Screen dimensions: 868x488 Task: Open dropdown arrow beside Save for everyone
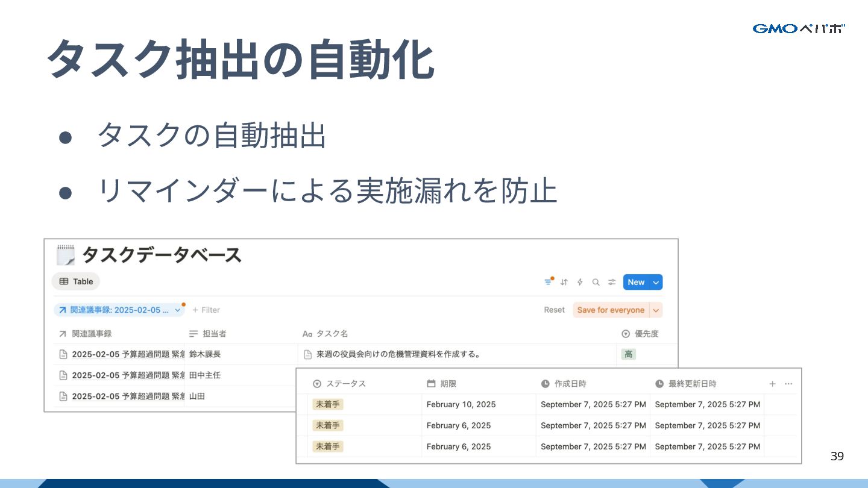(x=656, y=310)
